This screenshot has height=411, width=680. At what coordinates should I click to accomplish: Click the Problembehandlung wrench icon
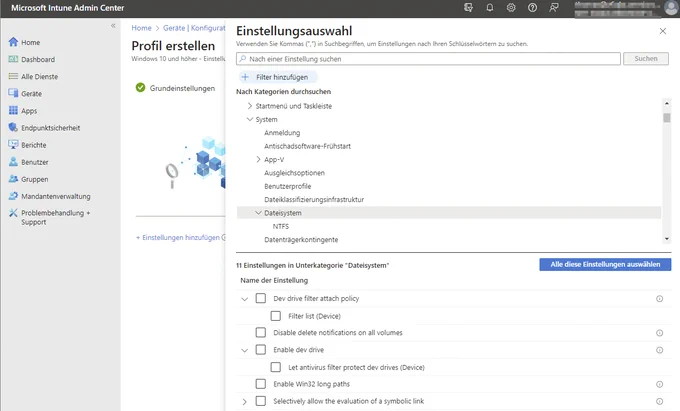[13, 213]
